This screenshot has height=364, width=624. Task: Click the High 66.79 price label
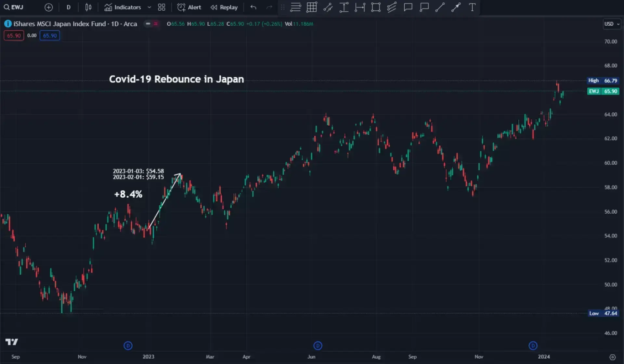pos(603,81)
